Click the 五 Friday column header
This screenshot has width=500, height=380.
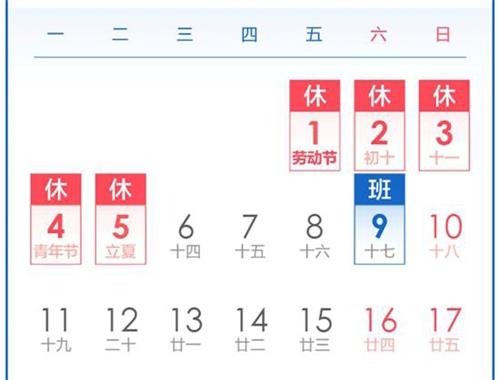[x=314, y=35]
